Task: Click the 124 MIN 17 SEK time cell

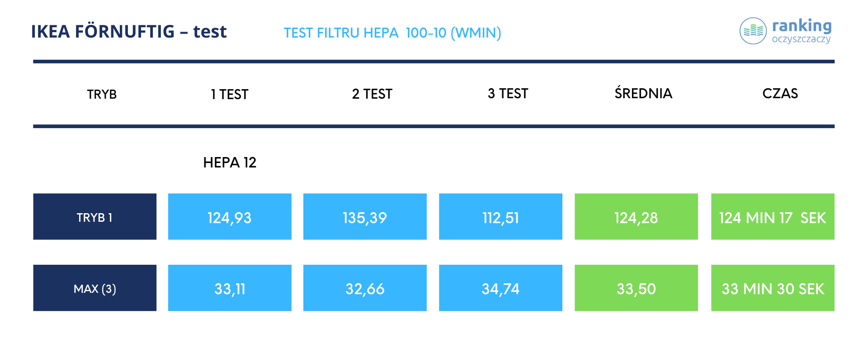Action: point(773,217)
